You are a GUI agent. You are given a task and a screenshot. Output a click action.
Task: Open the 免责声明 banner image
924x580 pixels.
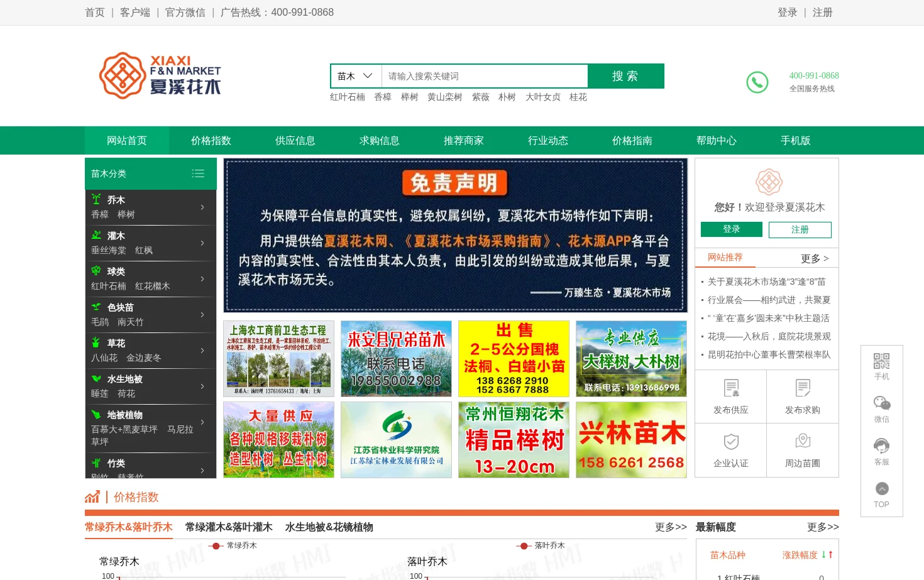(x=456, y=236)
